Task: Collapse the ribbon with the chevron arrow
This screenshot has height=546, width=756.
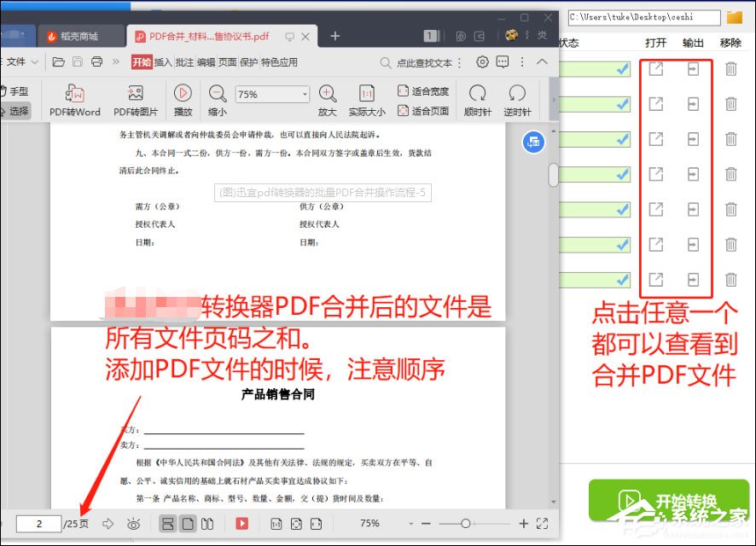Action: coord(543,61)
